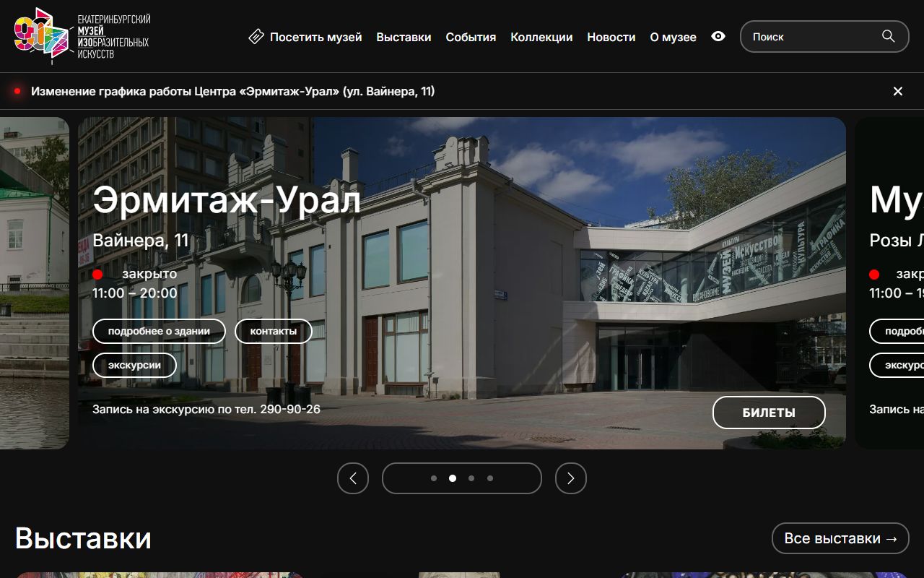Show the previous slide on the left edge
This screenshot has width=924, height=578.
coord(35,283)
